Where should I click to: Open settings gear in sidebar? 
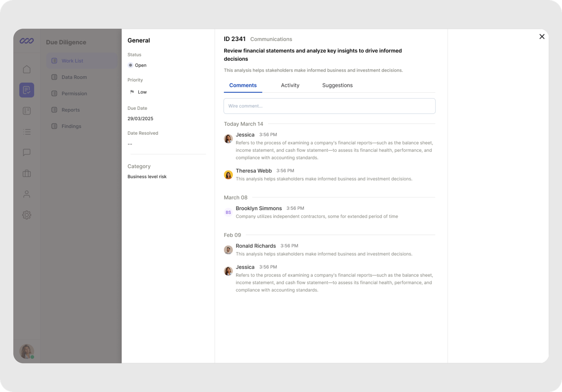(x=27, y=215)
